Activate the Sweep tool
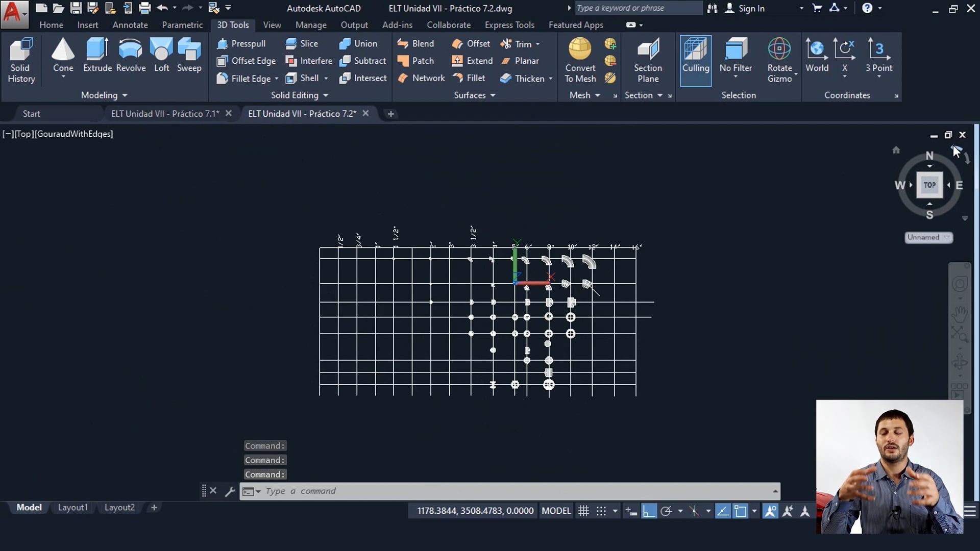Viewport: 980px width, 551px height. pyautogui.click(x=189, y=54)
